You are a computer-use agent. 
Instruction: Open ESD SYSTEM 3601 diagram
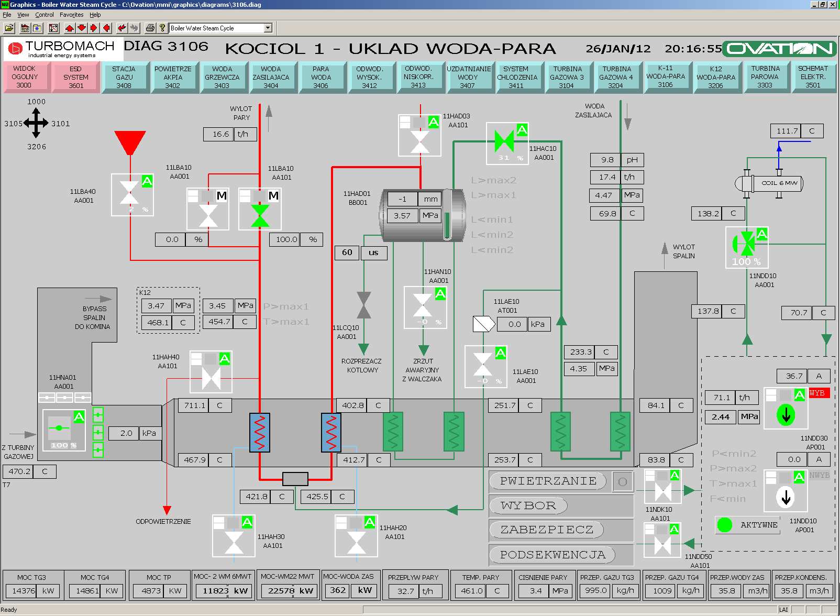coord(76,77)
